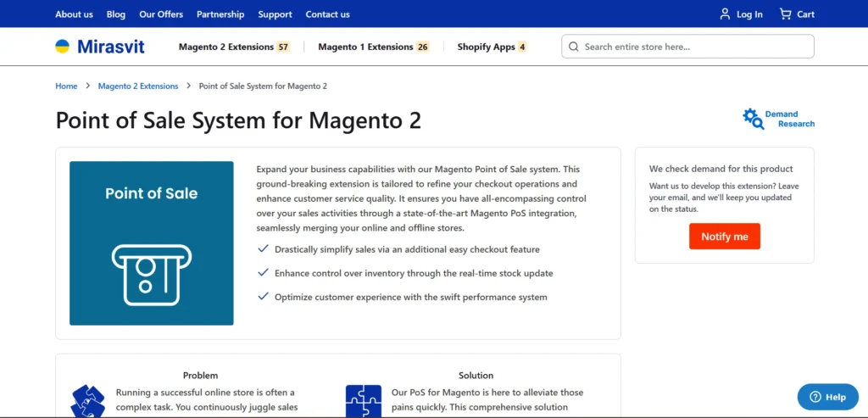Click the Log In user icon
This screenshot has height=418, width=868.
point(725,14)
